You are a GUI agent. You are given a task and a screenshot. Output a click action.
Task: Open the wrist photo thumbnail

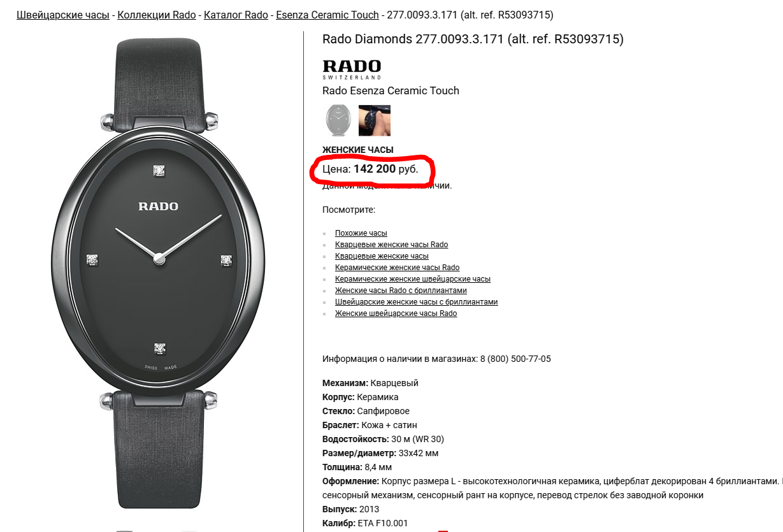pos(375,120)
